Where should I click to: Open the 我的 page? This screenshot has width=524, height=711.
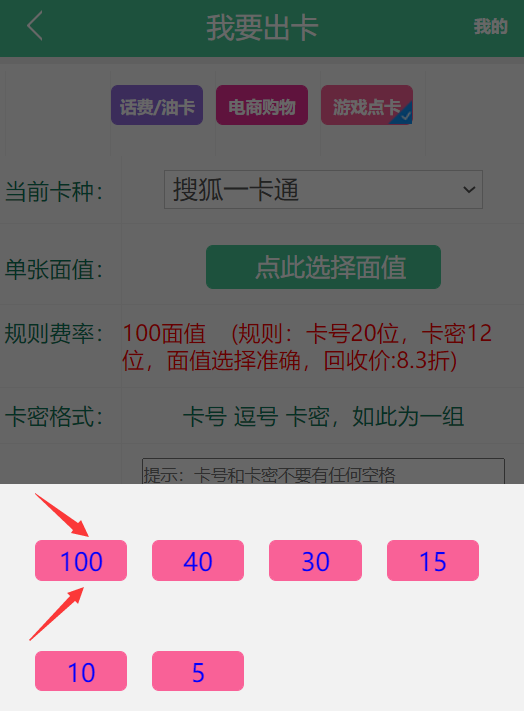490,26
